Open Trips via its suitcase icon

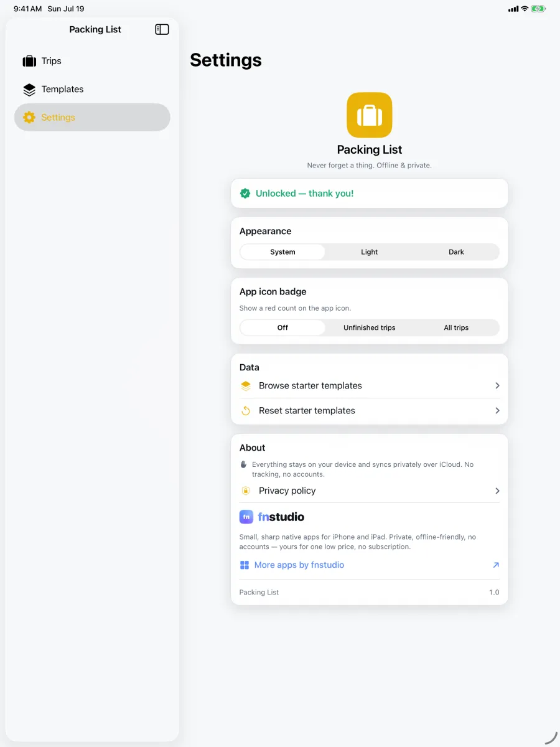pos(29,61)
